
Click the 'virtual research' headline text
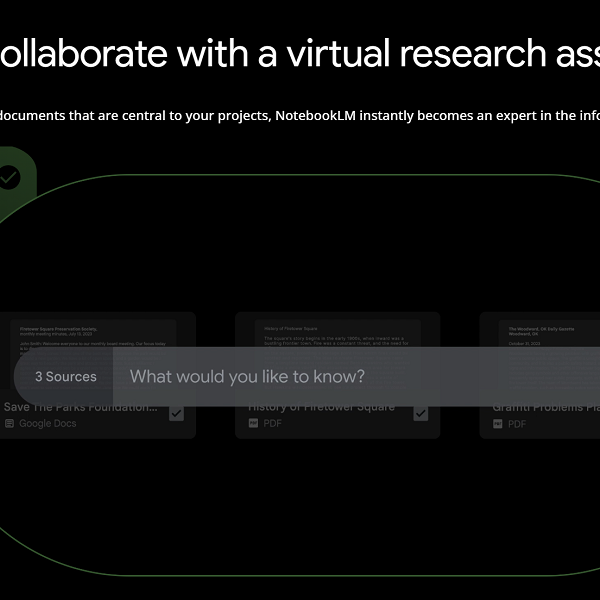[417, 54]
